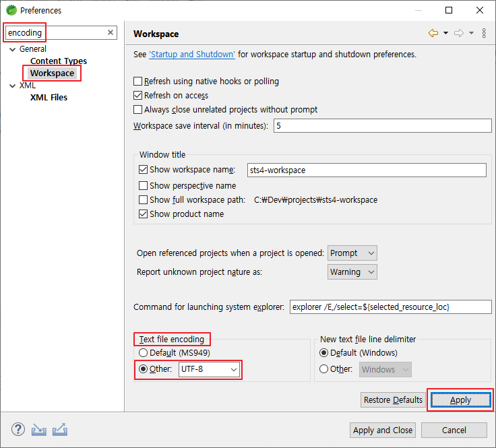Open the Help question mark icon
Screen dimensions: 496x448
[x=18, y=429]
